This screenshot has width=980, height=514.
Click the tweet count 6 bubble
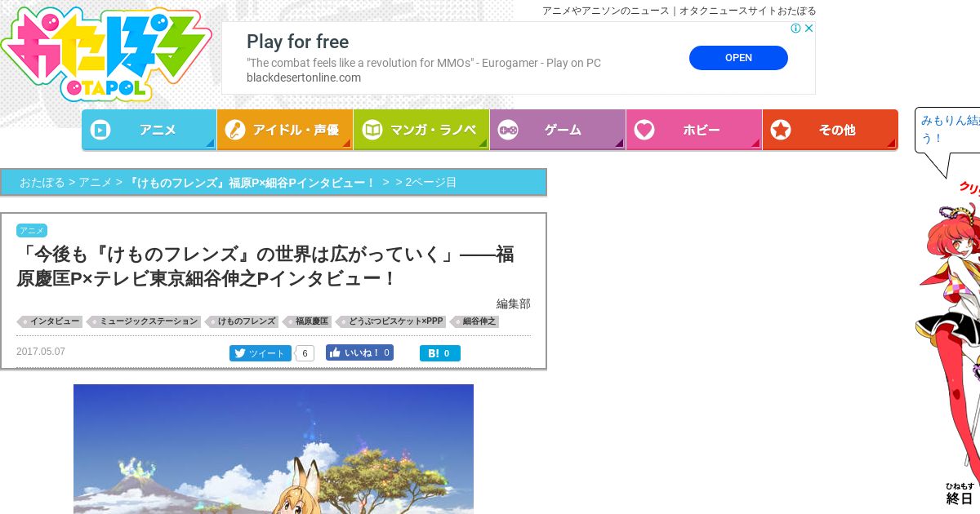click(x=305, y=353)
